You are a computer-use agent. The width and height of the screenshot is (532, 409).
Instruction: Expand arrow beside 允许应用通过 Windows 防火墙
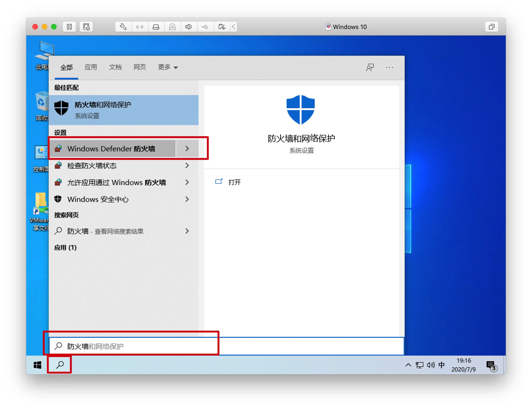(x=187, y=182)
